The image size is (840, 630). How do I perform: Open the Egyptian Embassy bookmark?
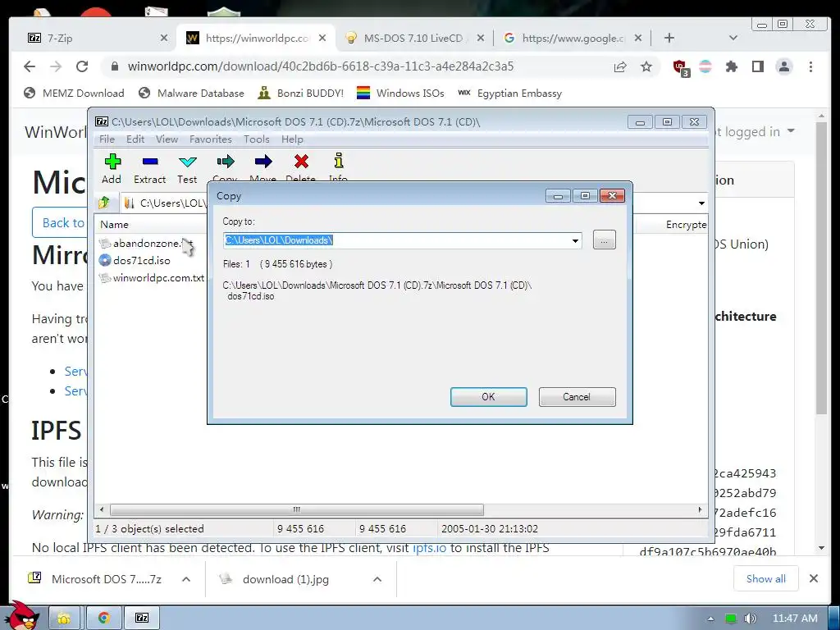pyautogui.click(x=509, y=94)
